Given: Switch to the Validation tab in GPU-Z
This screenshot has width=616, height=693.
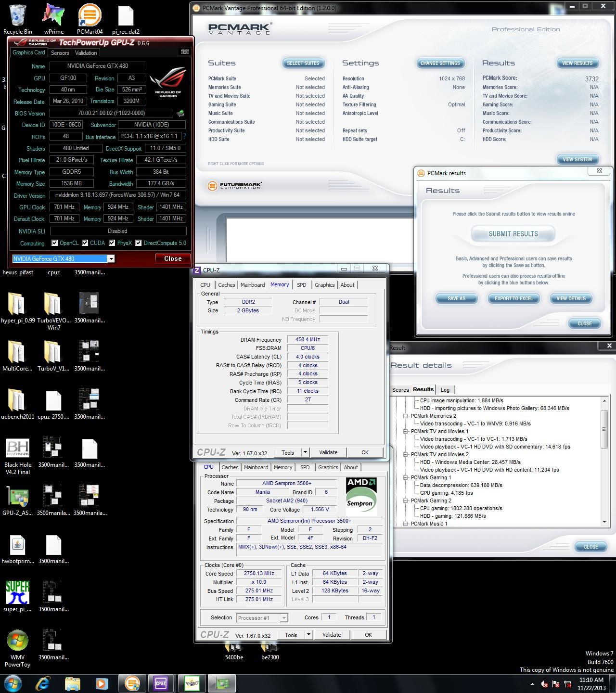Looking at the screenshot, I should click(x=86, y=53).
